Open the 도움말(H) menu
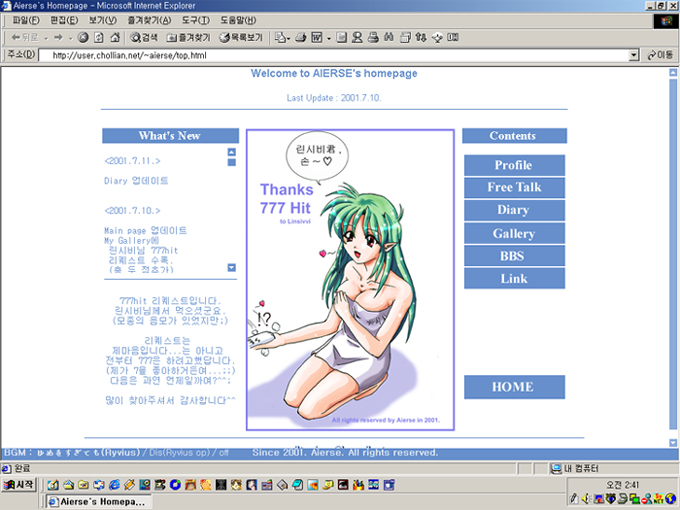Screen dimensions: 680x510 [238, 20]
